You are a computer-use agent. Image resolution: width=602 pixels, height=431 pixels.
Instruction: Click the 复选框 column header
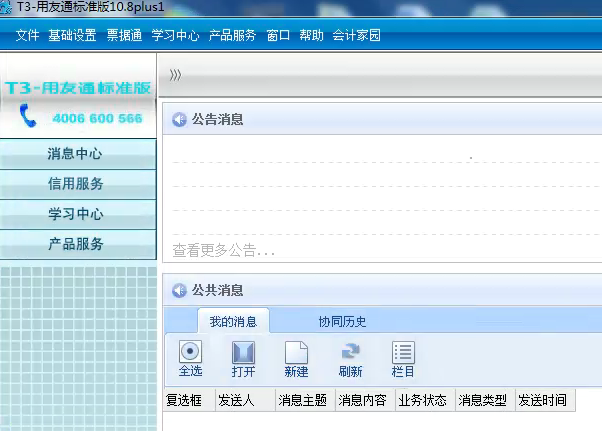pyautogui.click(x=190, y=400)
